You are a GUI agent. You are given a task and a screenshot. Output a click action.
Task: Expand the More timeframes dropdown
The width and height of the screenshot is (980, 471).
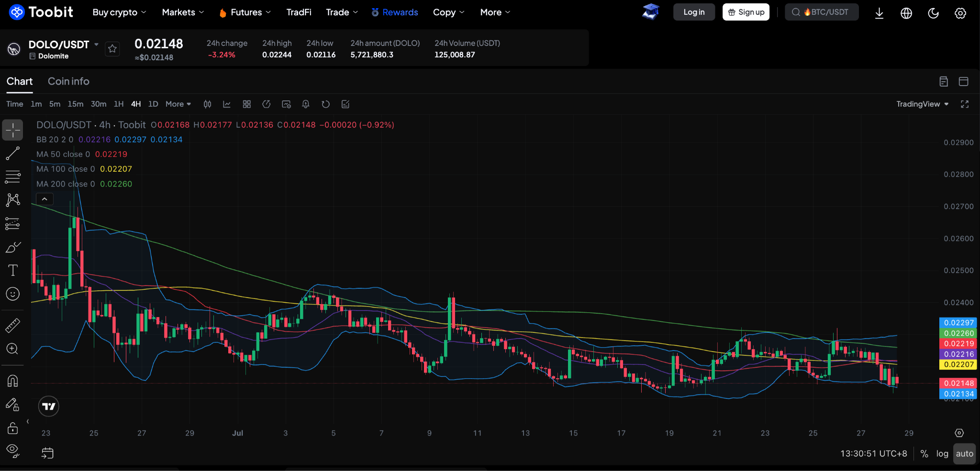178,104
